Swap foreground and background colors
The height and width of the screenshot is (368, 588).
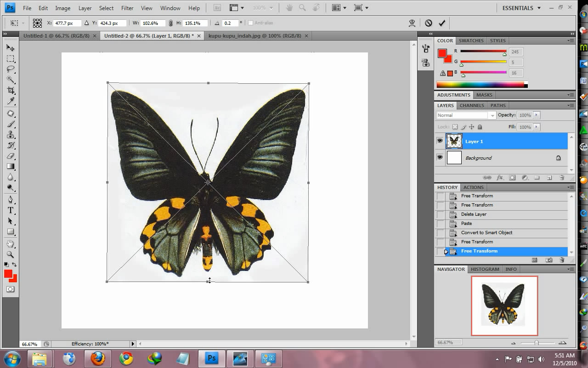click(x=14, y=264)
